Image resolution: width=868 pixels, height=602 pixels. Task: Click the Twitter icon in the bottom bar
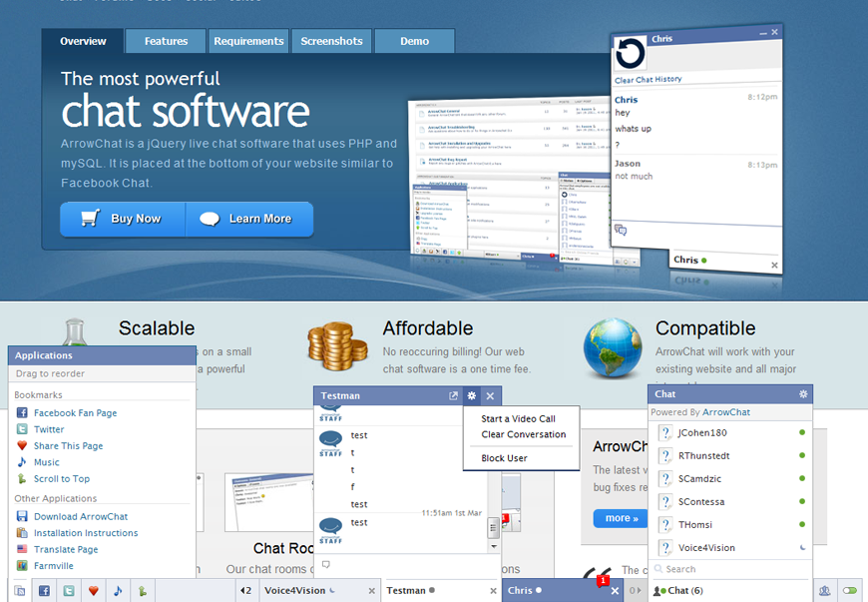point(69,591)
